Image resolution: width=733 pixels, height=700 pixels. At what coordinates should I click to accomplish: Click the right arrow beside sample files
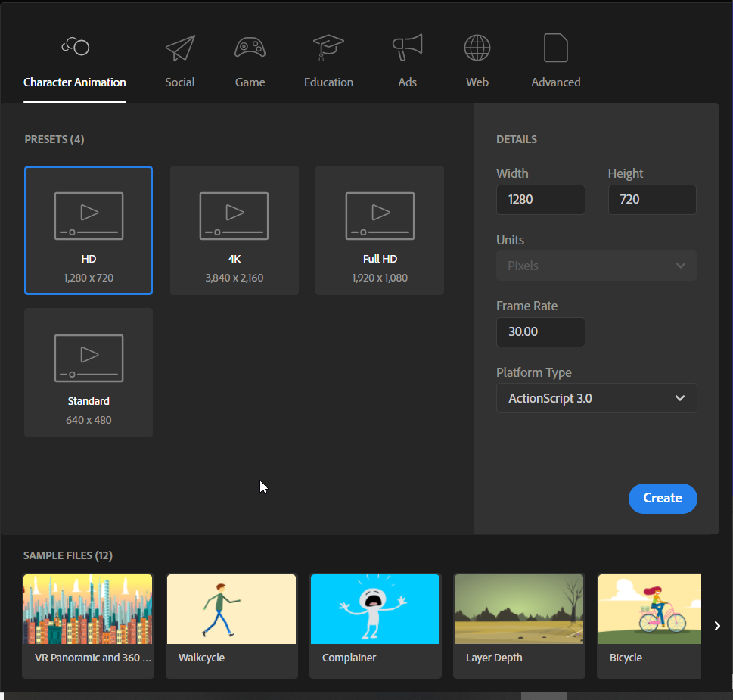tap(717, 626)
